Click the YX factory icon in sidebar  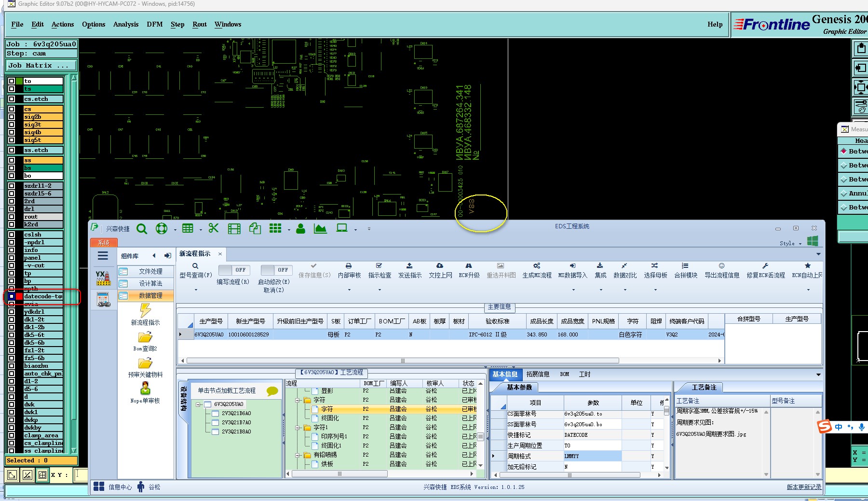[103, 278]
